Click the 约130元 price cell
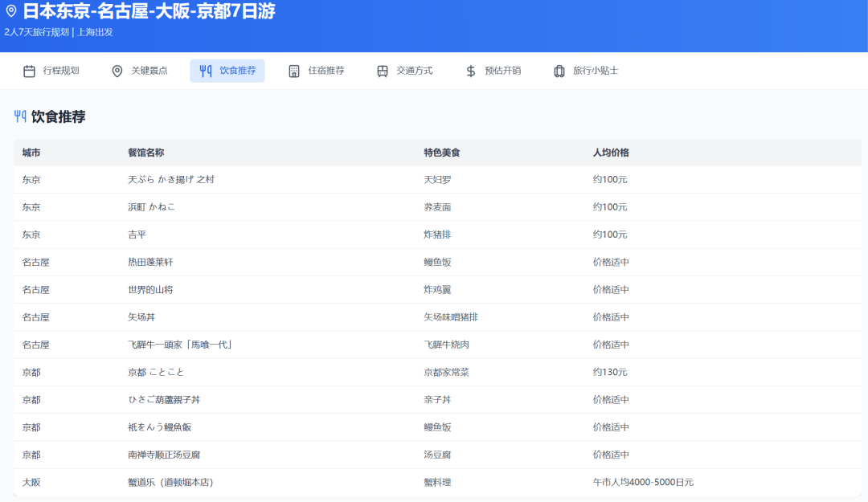868x502 pixels. (x=610, y=373)
